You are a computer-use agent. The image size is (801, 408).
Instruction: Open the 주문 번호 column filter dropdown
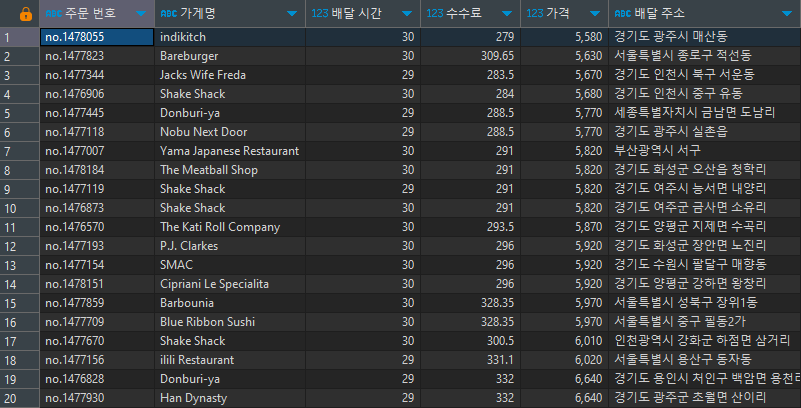click(x=141, y=14)
